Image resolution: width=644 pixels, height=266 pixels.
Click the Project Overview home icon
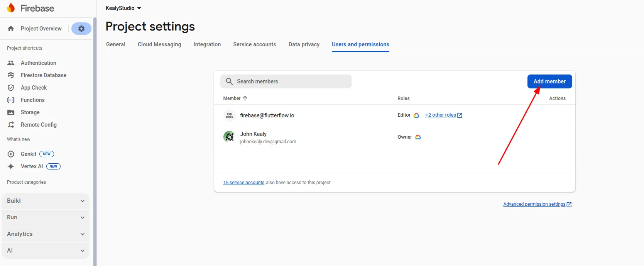click(x=11, y=29)
